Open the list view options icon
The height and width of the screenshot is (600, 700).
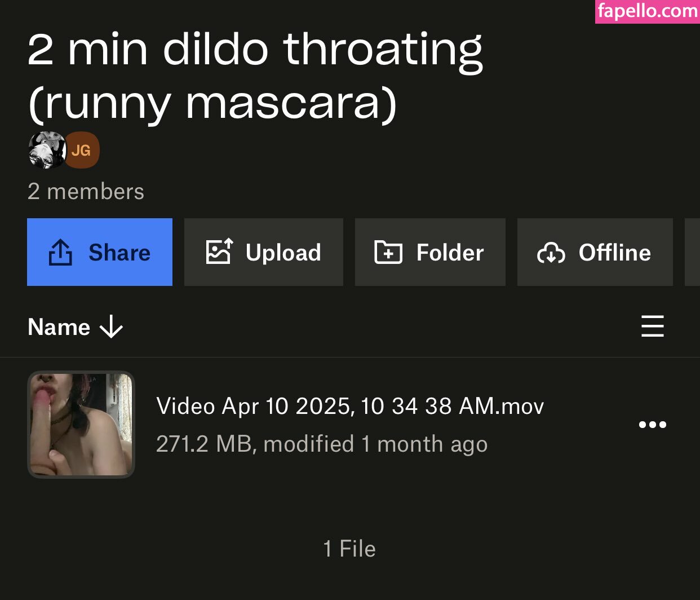click(652, 327)
